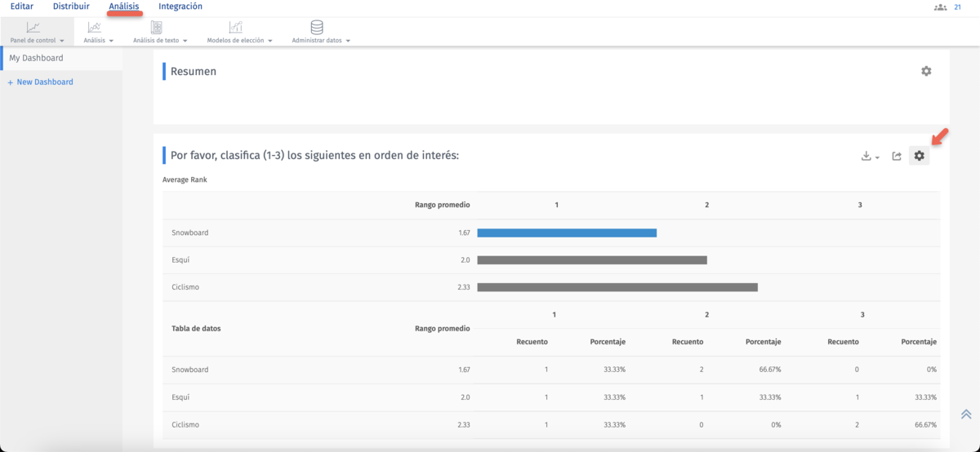Expand the Análisis de texto dropdown
The width and height of the screenshot is (980, 452).
coord(185,41)
